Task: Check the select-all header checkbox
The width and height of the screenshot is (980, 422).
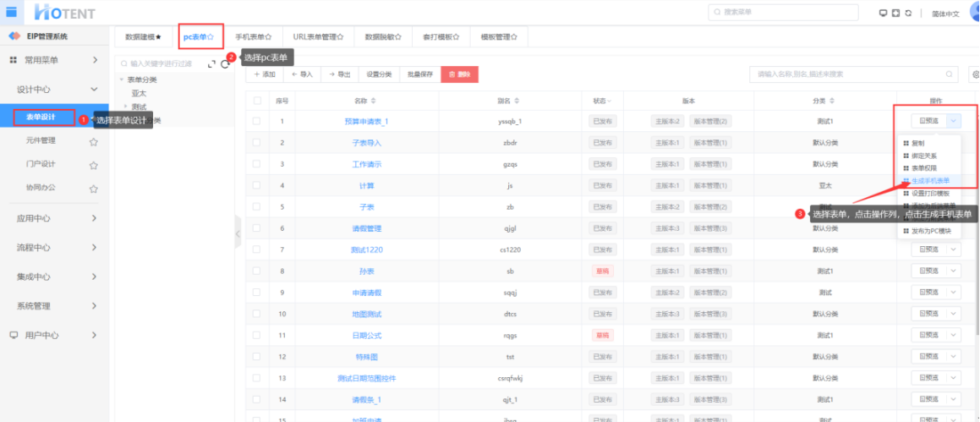Action: [257, 101]
